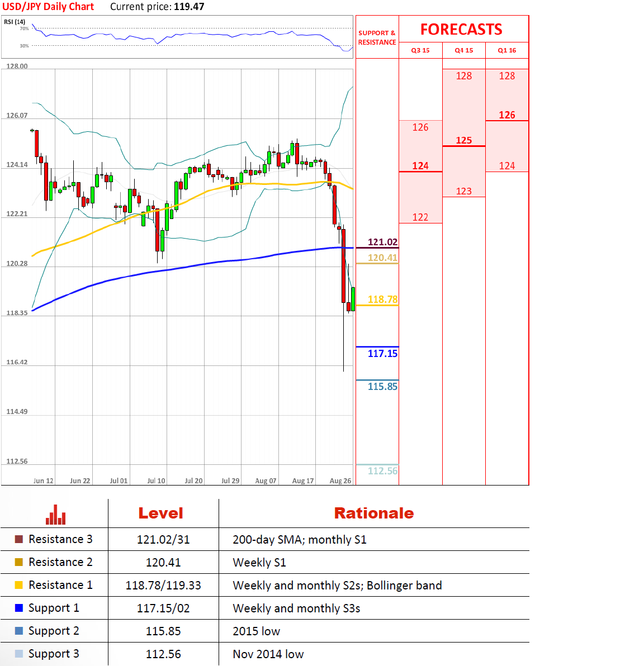The image size is (644, 666).
Task: Select the Resistance 2 ochre color swatch
Action: coord(18,562)
